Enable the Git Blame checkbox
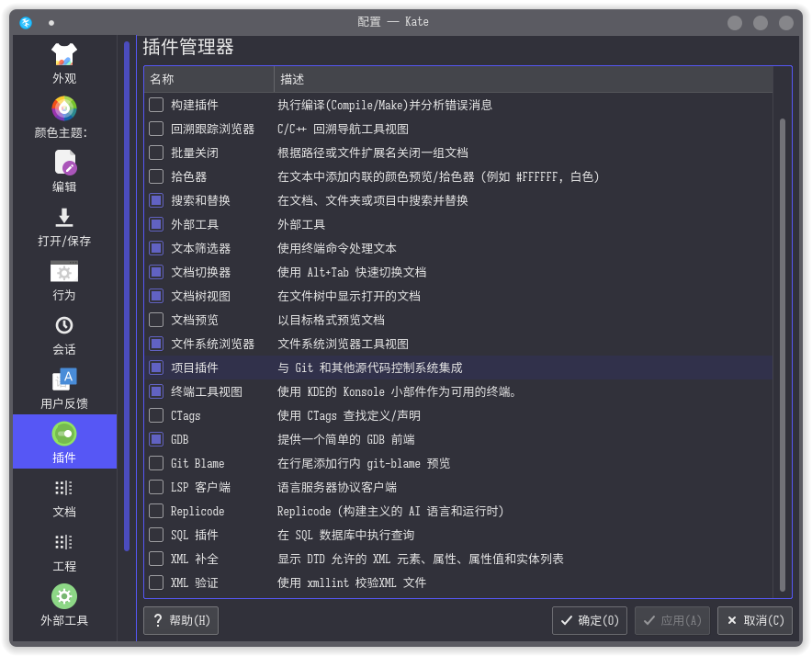This screenshot has width=812, height=656. click(156, 463)
